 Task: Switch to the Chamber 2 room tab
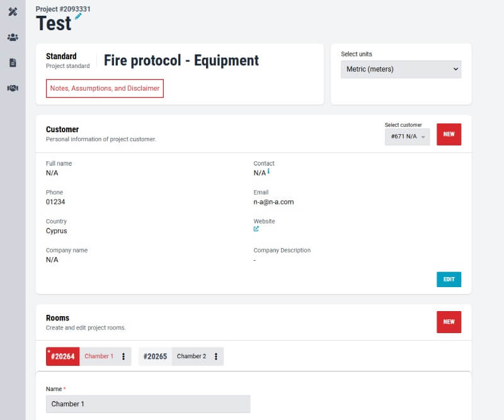(x=192, y=356)
